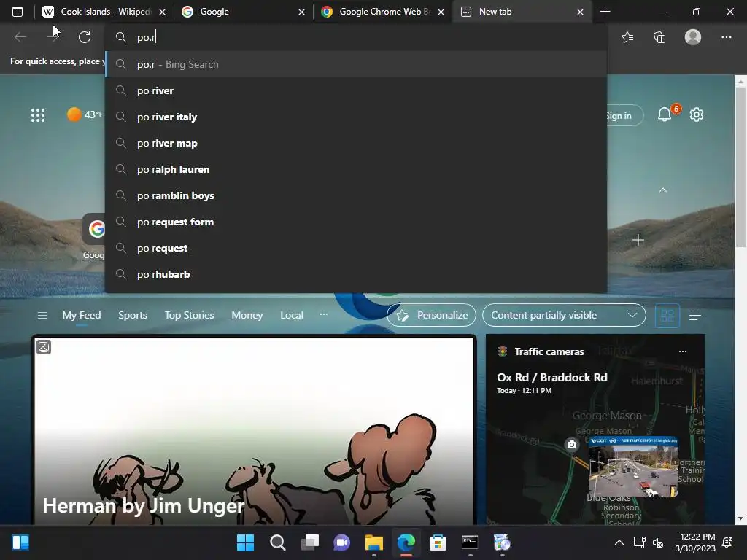Select the po ramblin boys suggestion

click(x=356, y=195)
